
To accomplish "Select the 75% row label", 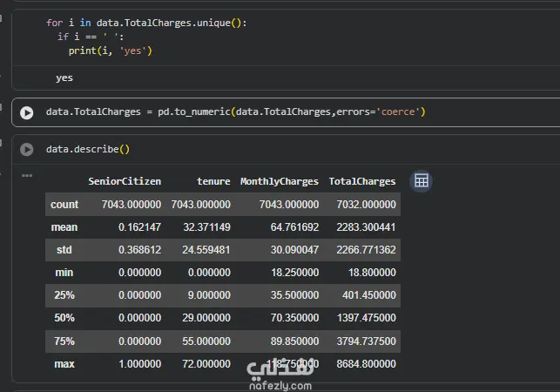I will (64, 341).
